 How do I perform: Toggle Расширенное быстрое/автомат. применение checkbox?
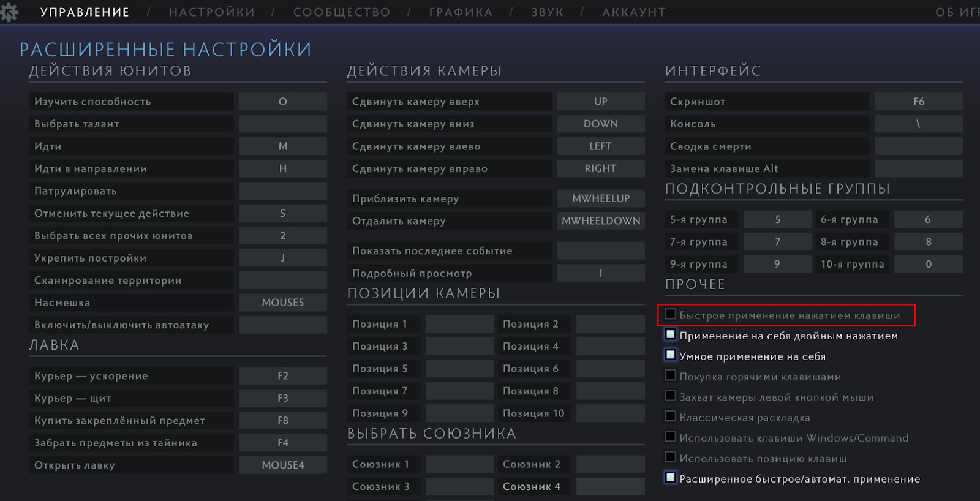671,478
